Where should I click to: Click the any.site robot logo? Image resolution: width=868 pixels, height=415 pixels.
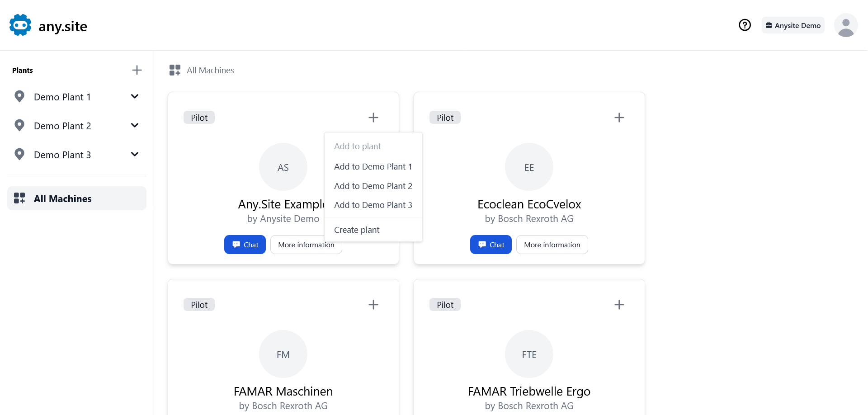click(20, 25)
